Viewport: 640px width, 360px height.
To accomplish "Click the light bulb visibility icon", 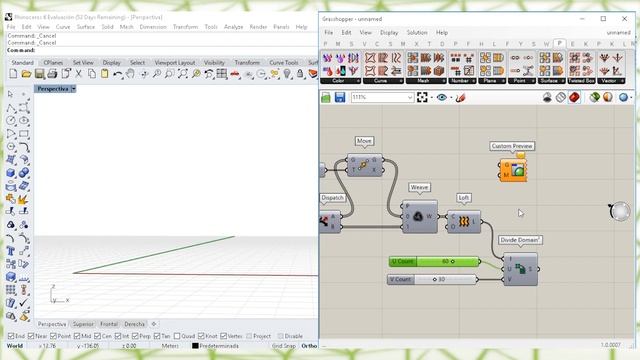I will (287, 74).
